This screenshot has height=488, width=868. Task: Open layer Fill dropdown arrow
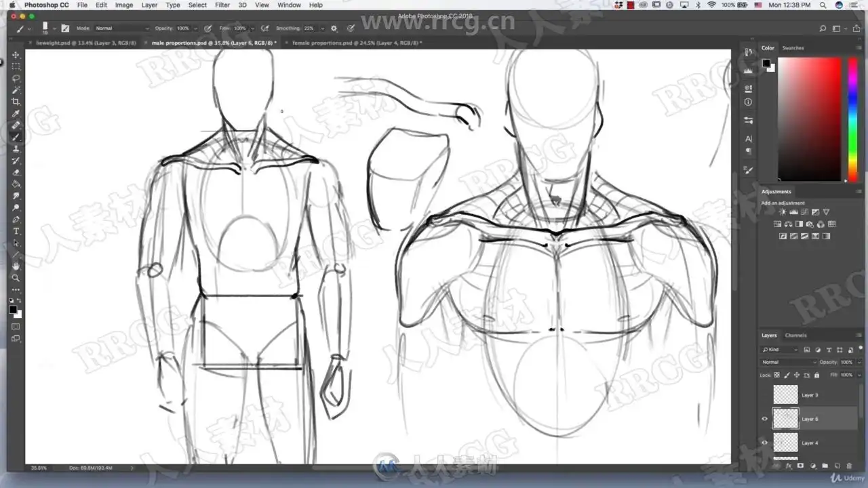(859, 375)
